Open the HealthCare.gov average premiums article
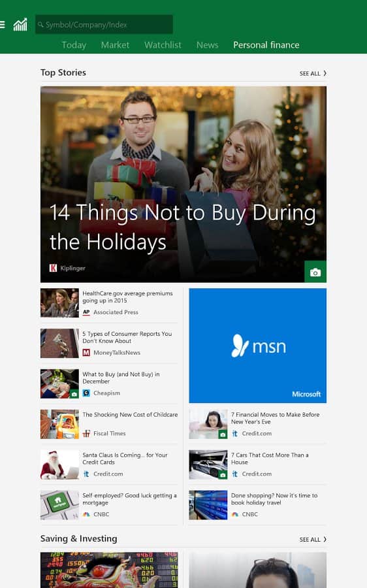Viewport: 367px width, 588px height. (x=127, y=297)
